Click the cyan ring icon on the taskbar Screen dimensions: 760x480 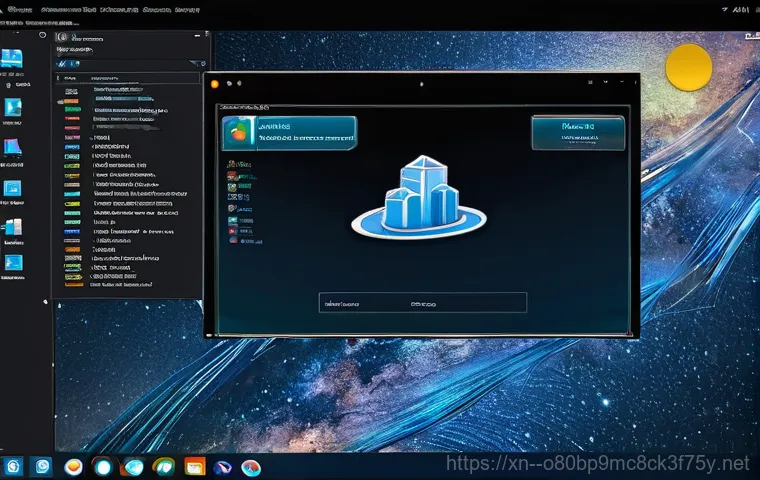coord(102,466)
